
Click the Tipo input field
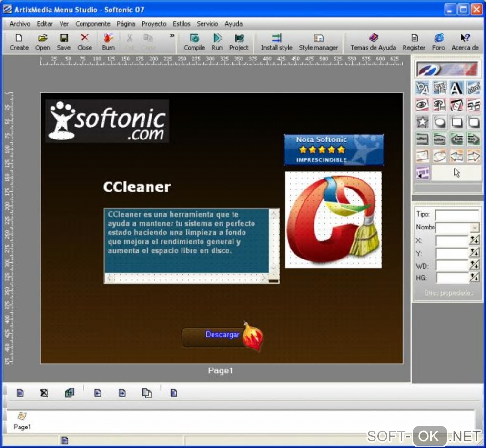[457, 215]
